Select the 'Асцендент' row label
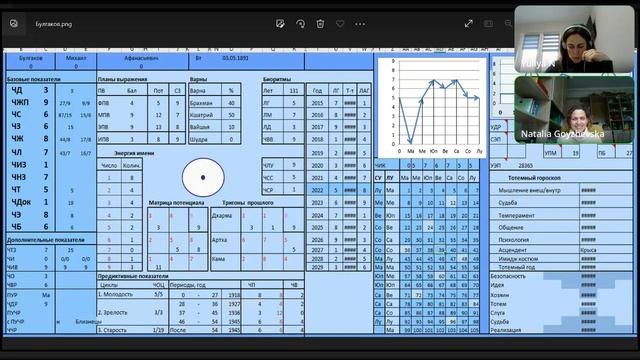This screenshot has width=640, height=360. pos(513,250)
